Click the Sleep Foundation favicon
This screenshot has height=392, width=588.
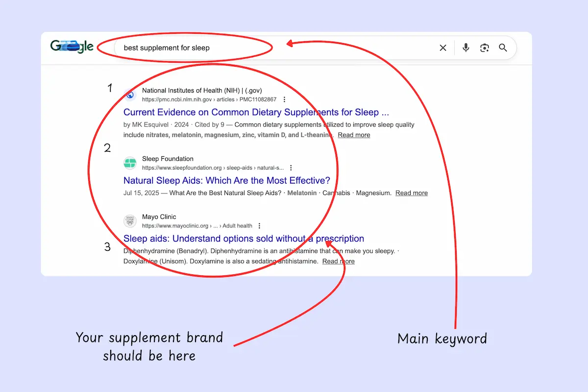click(x=130, y=163)
